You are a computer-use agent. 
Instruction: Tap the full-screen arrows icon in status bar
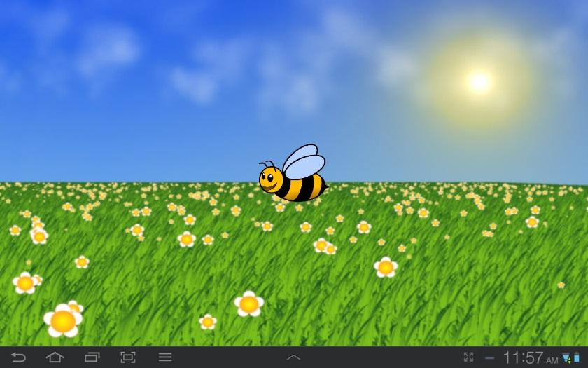(468, 357)
